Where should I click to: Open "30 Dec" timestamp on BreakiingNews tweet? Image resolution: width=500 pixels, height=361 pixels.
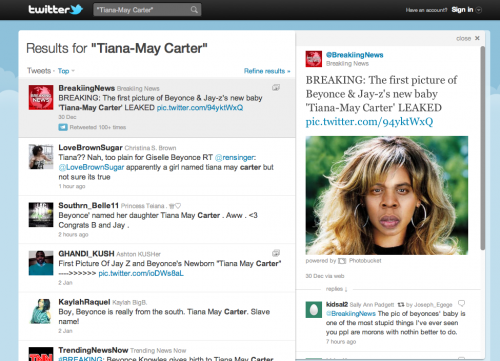point(67,117)
